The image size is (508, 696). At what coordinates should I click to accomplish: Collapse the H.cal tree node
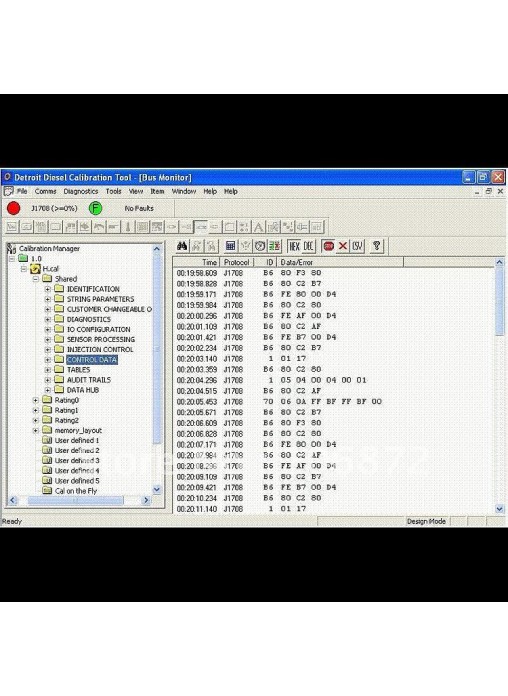[x=24, y=269]
